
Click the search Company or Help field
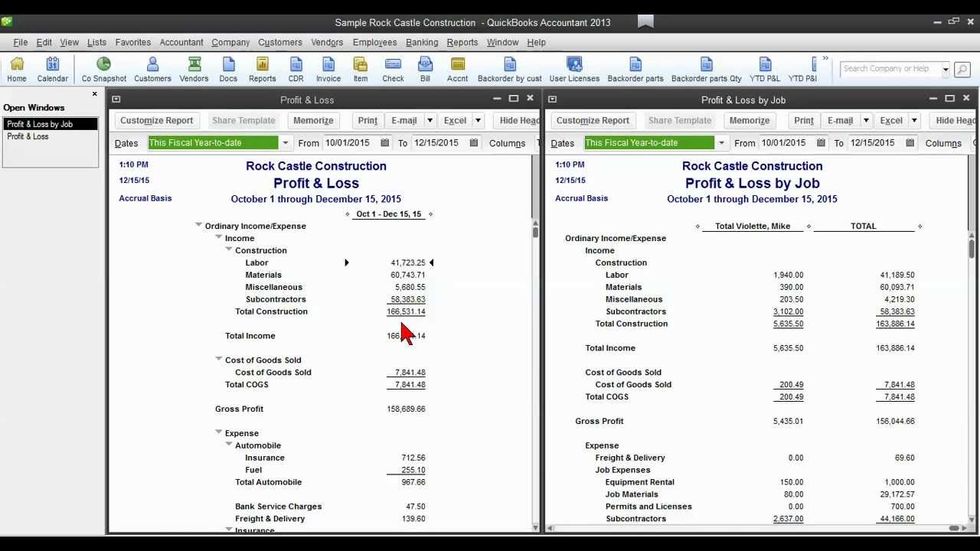click(x=890, y=69)
